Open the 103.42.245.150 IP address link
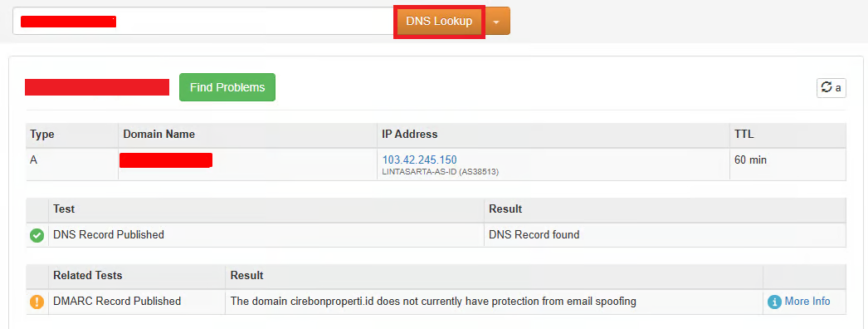This screenshot has height=329, width=868. [420, 160]
